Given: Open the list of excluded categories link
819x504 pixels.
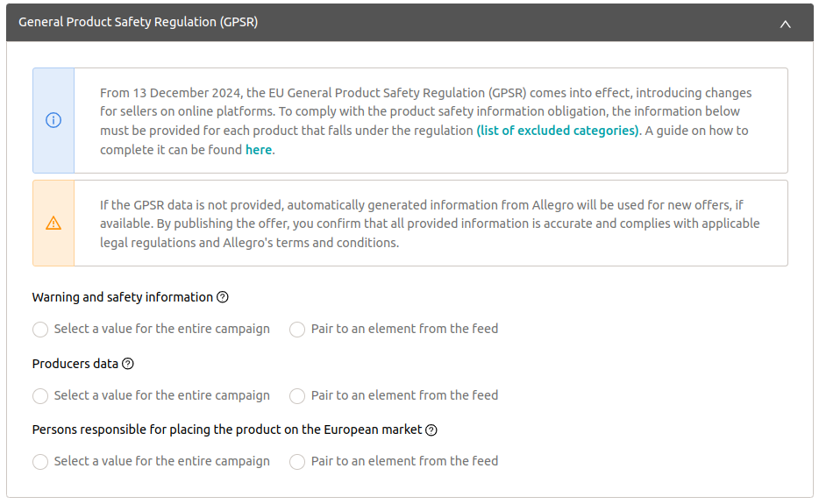Looking at the screenshot, I should click(x=558, y=131).
